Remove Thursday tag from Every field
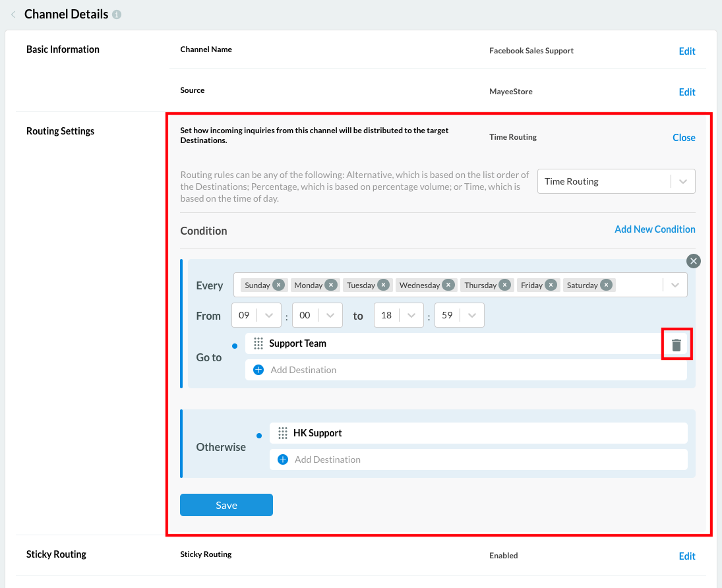This screenshot has height=588, width=722. pyautogui.click(x=504, y=285)
